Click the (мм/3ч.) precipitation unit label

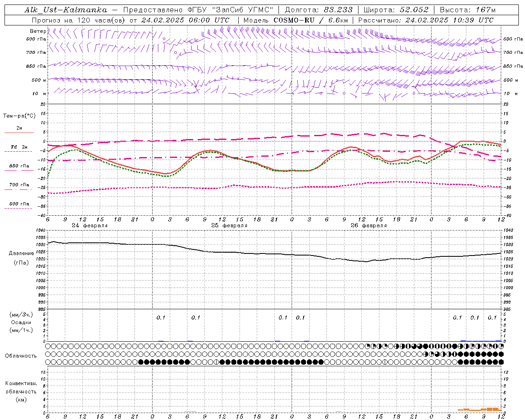point(21,315)
